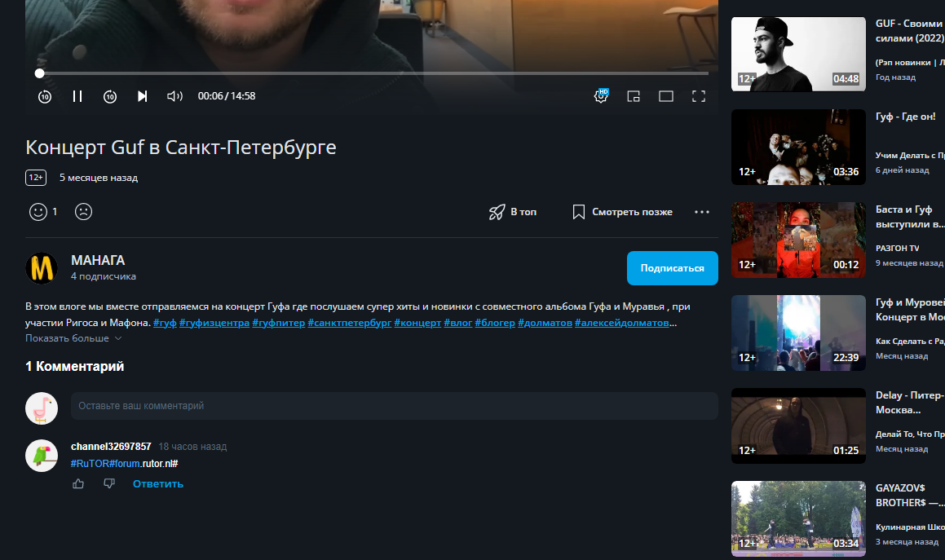Image resolution: width=945 pixels, height=560 pixels.
Task: Click the 5 месяцев назад date
Action: pyautogui.click(x=99, y=178)
